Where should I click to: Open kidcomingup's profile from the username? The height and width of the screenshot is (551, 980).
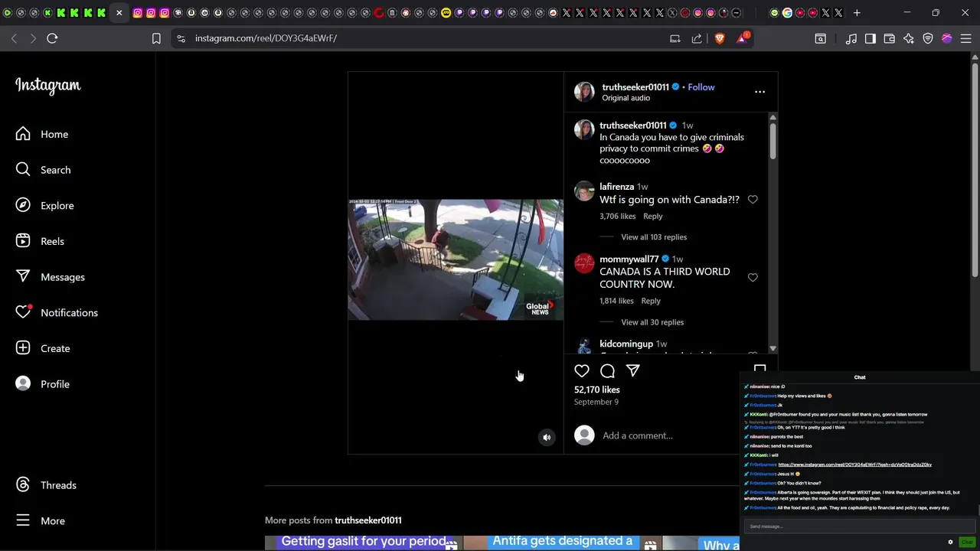pyautogui.click(x=626, y=344)
